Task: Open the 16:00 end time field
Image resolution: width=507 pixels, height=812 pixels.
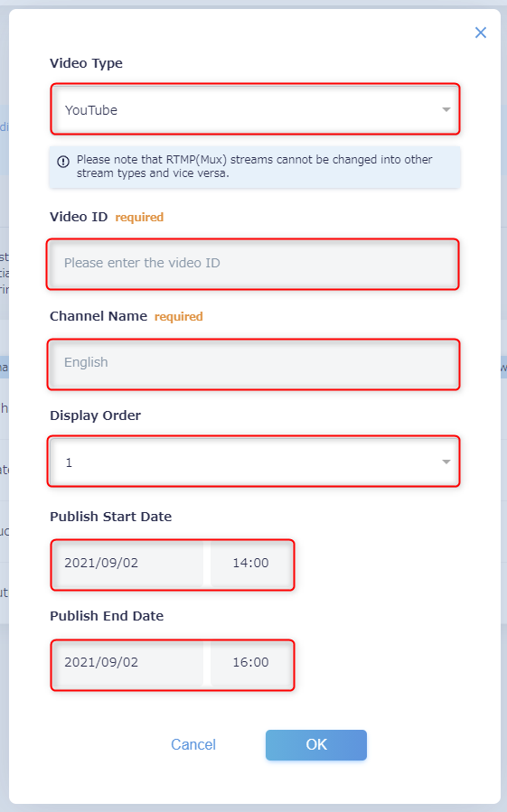Action: (x=251, y=663)
